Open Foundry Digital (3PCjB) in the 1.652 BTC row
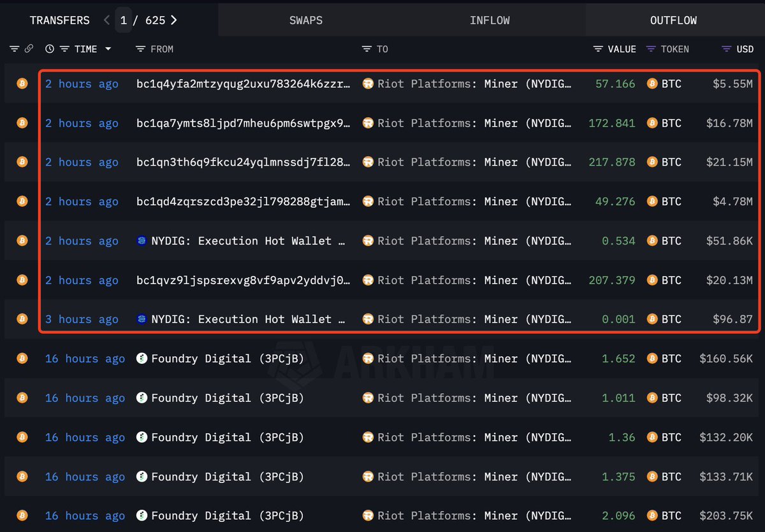Image resolution: width=765 pixels, height=532 pixels. pos(228,359)
